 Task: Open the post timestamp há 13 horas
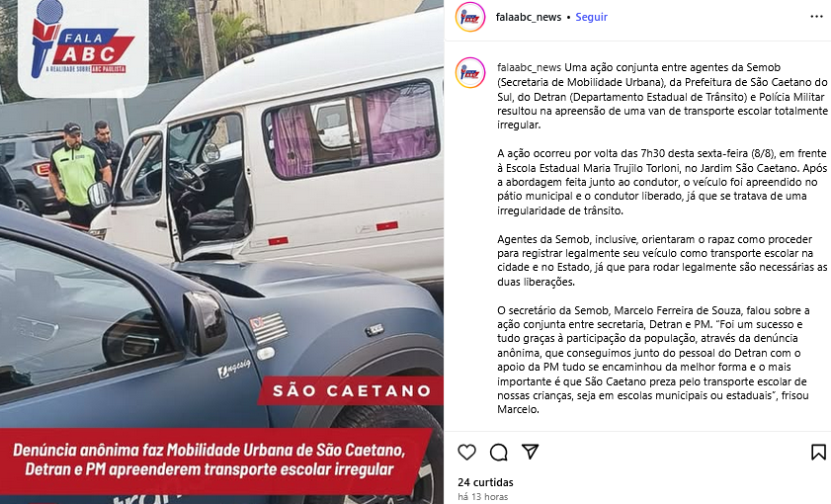click(x=483, y=497)
